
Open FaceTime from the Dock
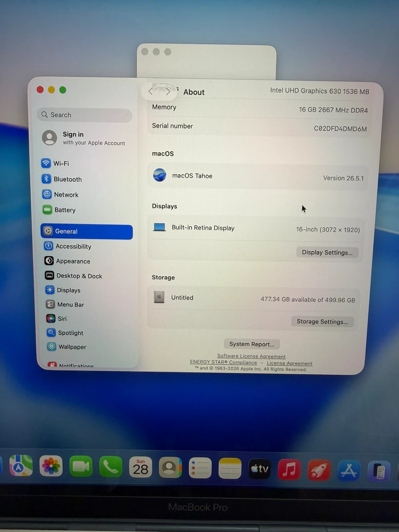[x=81, y=467]
